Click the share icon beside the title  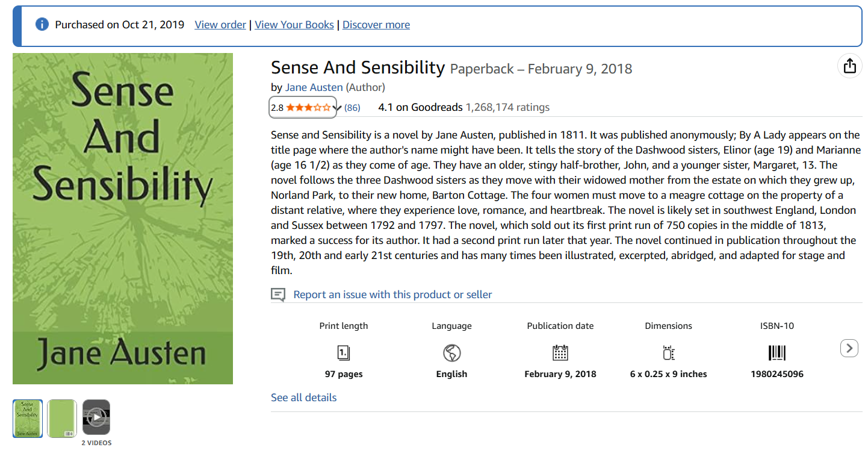(x=849, y=66)
